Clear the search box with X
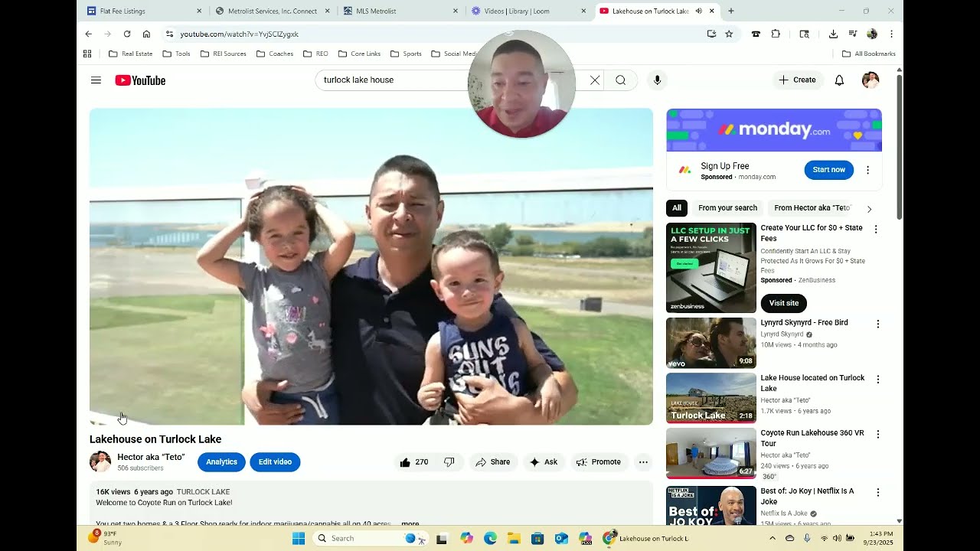The height and width of the screenshot is (551, 980). (595, 80)
